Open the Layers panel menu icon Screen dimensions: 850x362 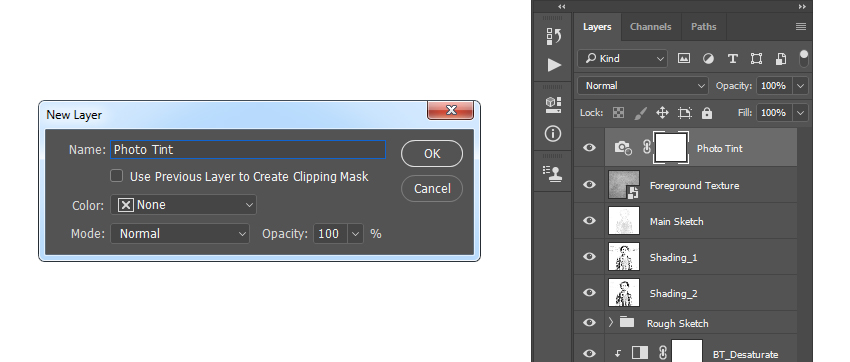point(801,27)
